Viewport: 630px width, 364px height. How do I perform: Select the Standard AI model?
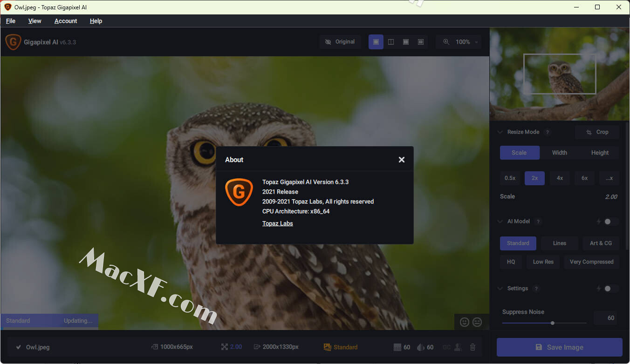pyautogui.click(x=518, y=243)
